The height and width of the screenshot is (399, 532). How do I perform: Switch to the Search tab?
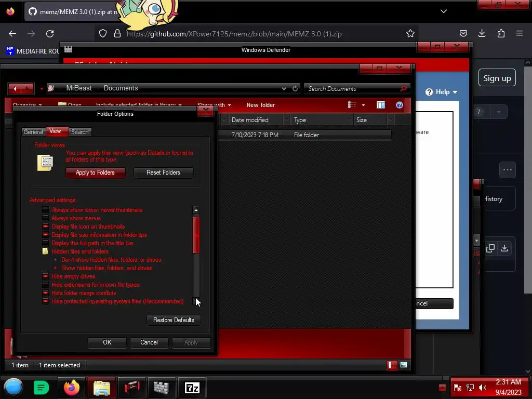(x=80, y=131)
